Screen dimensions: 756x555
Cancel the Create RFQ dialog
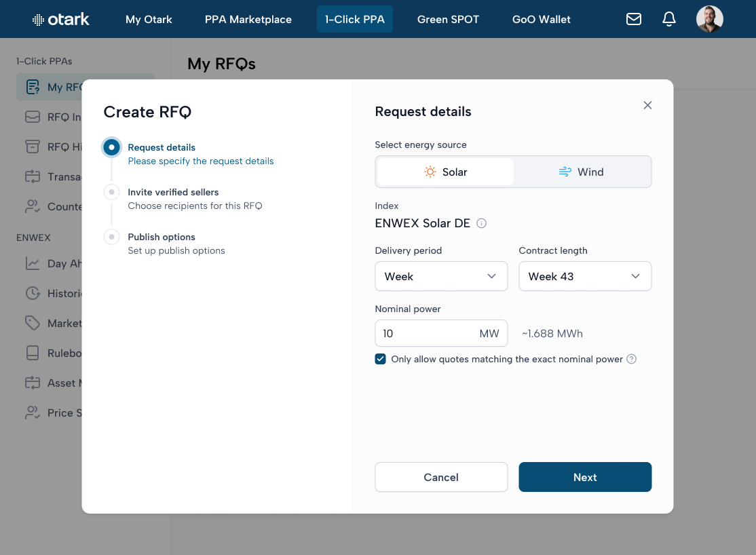pyautogui.click(x=441, y=477)
